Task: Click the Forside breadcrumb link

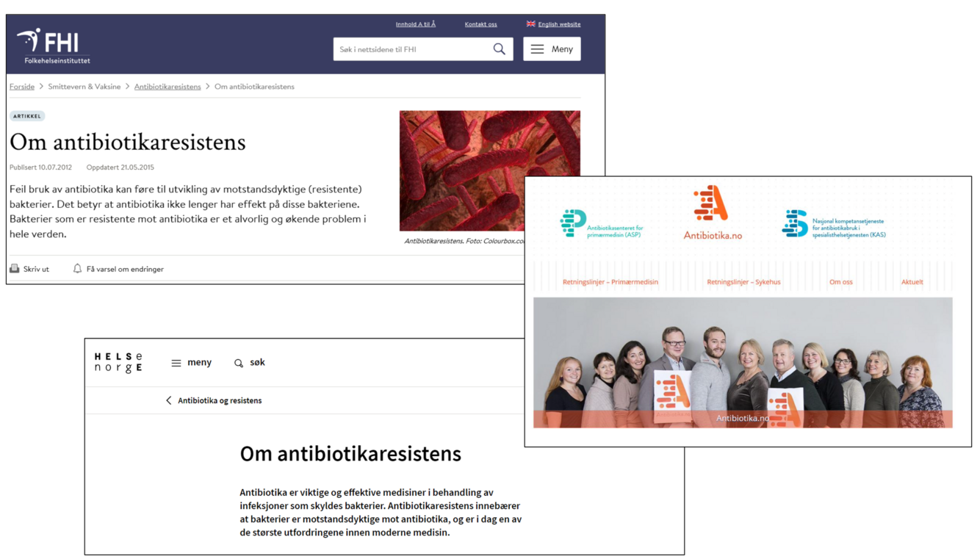Action: (x=22, y=87)
